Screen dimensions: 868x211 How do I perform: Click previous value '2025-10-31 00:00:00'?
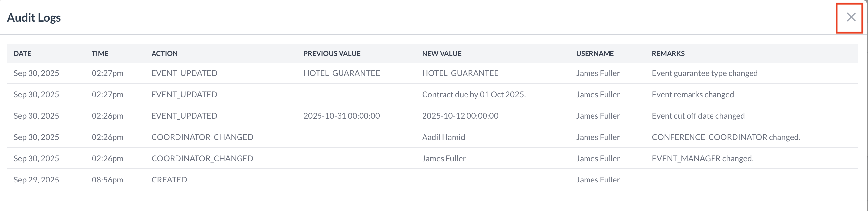pos(341,116)
